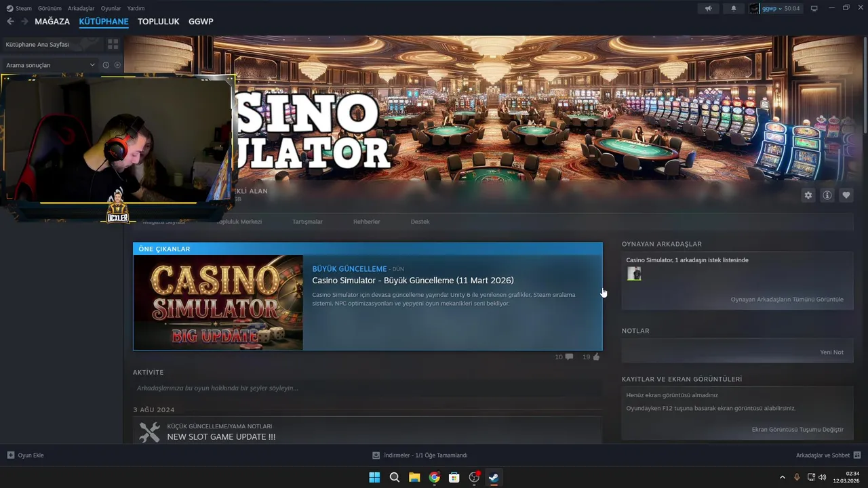This screenshot has height=488, width=868.
Task: Open Windows Start menu
Action: click(374, 477)
